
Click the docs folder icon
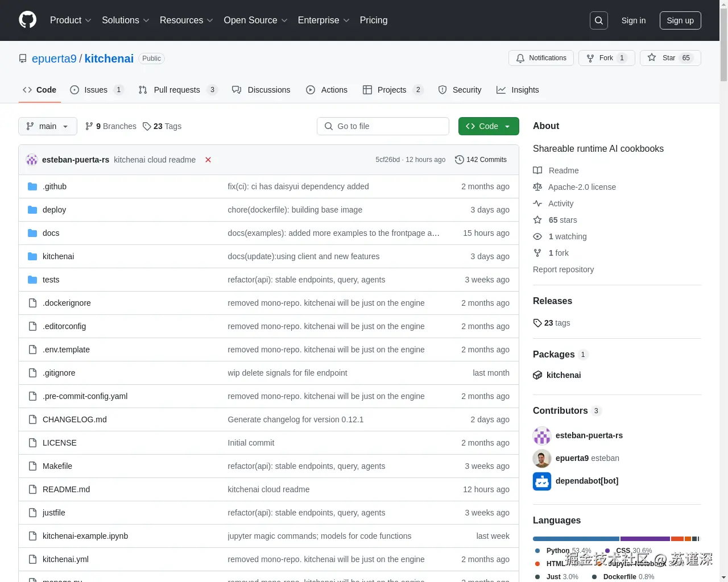[x=32, y=233]
